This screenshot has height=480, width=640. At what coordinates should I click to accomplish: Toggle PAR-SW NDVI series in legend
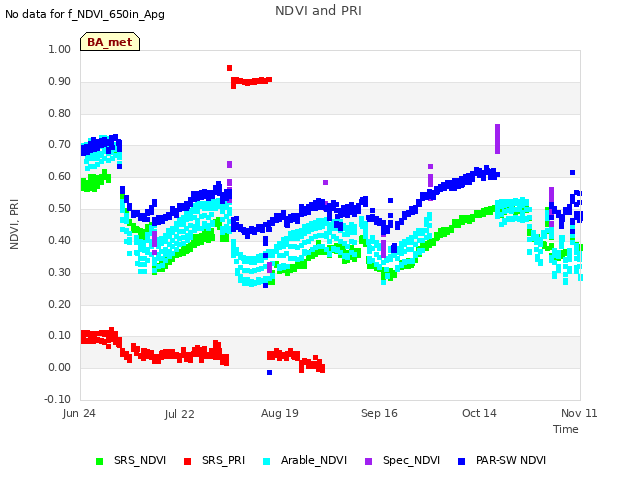[502, 461]
